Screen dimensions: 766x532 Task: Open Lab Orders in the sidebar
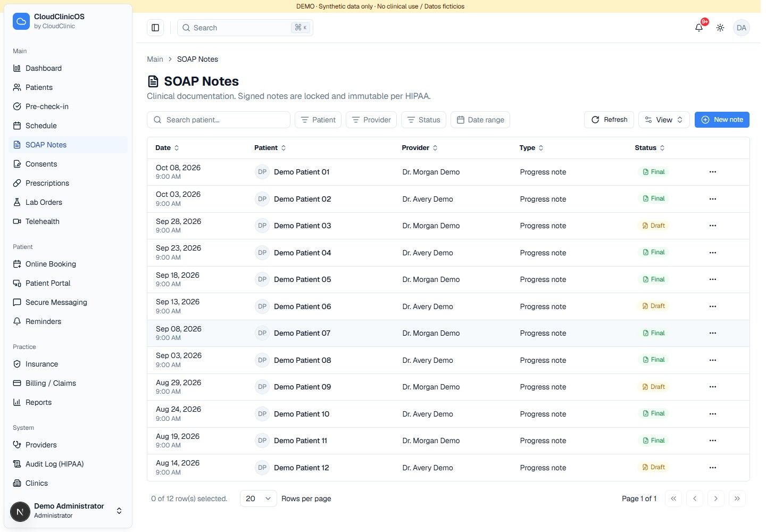(x=68, y=202)
